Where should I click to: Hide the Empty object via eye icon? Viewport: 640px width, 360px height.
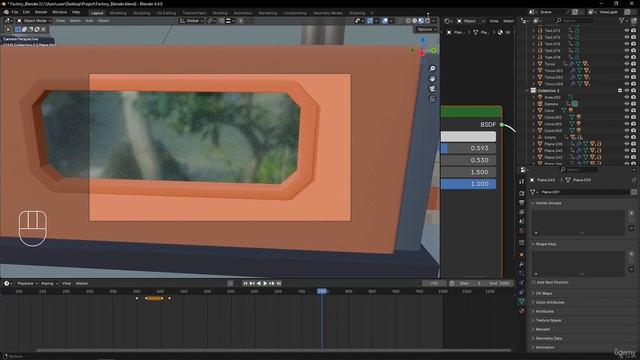click(627, 138)
